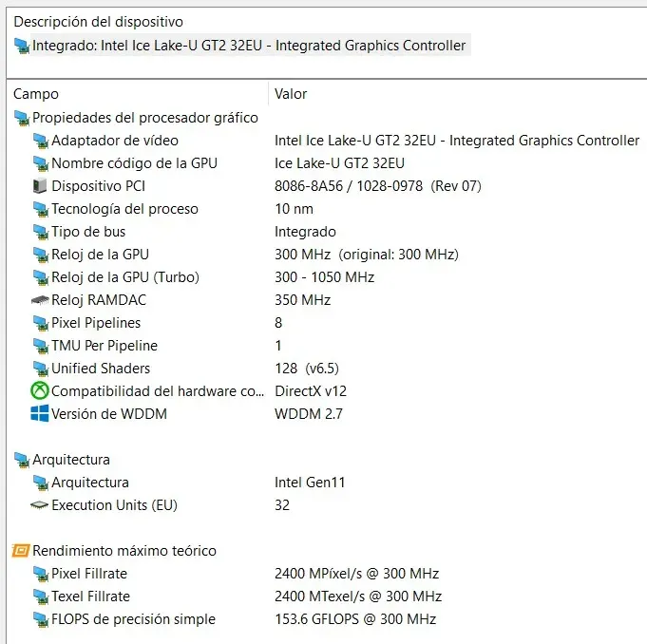The width and height of the screenshot is (647, 644).
Task: Click the WDDM 2.7 value
Action: pos(308,414)
